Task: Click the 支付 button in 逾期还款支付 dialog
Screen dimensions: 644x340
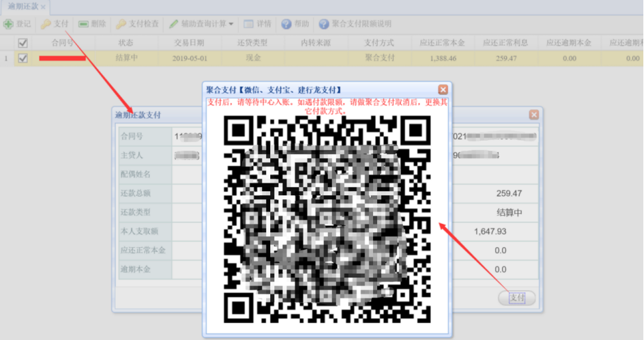Action: pos(517,297)
